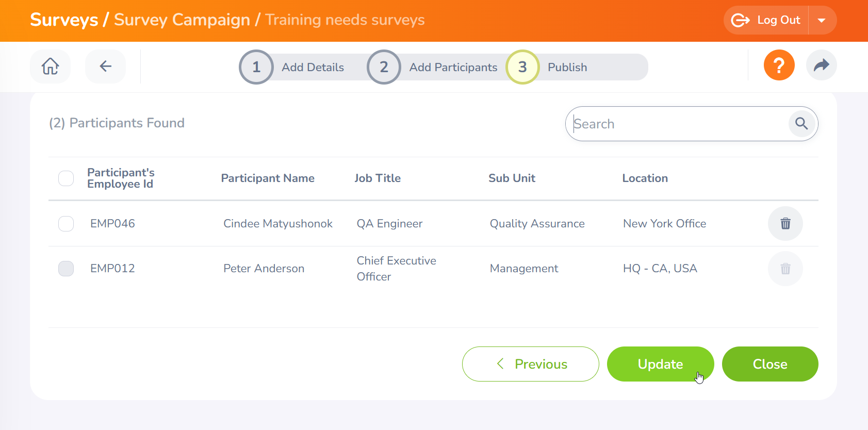This screenshot has width=868, height=430.
Task: Go to step 2 Add Participants
Action: pos(384,67)
